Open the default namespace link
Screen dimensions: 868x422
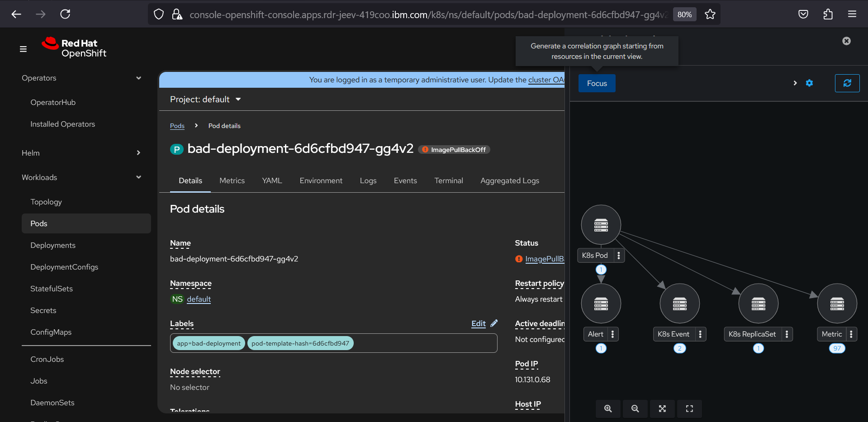click(x=199, y=299)
